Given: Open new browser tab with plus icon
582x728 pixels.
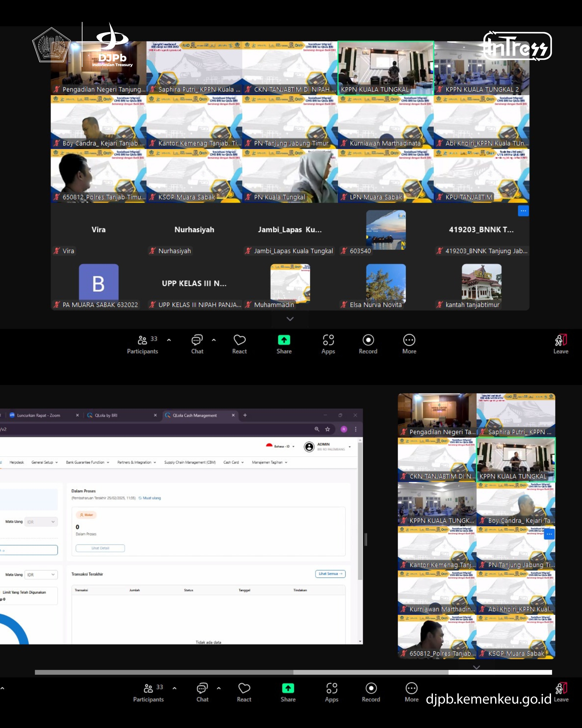Looking at the screenshot, I should (x=245, y=415).
